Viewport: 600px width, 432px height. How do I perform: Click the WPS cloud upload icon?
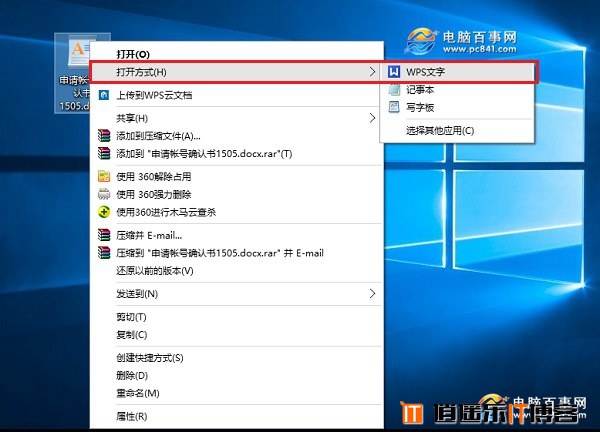click(104, 95)
